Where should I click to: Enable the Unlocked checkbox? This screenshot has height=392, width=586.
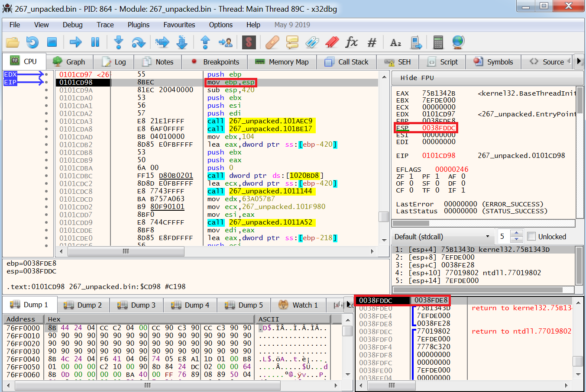point(531,236)
